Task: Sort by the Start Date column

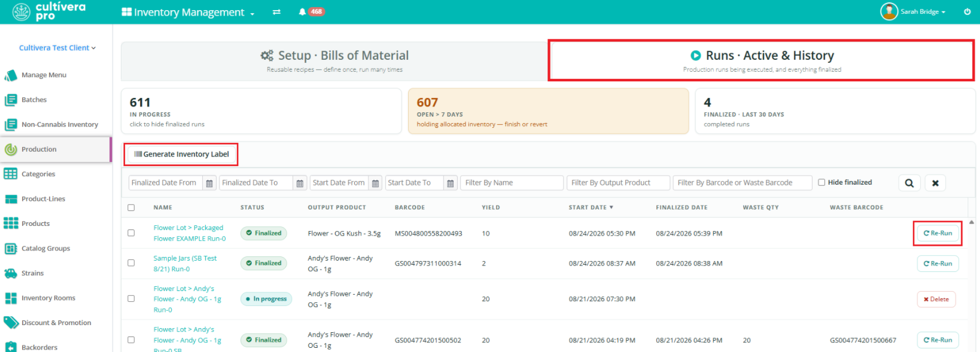Action: coord(591,207)
